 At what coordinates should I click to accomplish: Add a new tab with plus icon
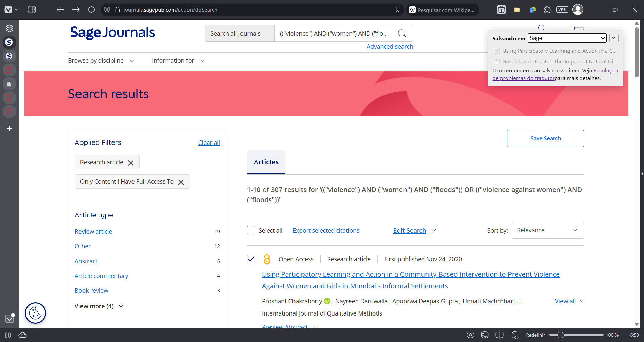point(9,129)
